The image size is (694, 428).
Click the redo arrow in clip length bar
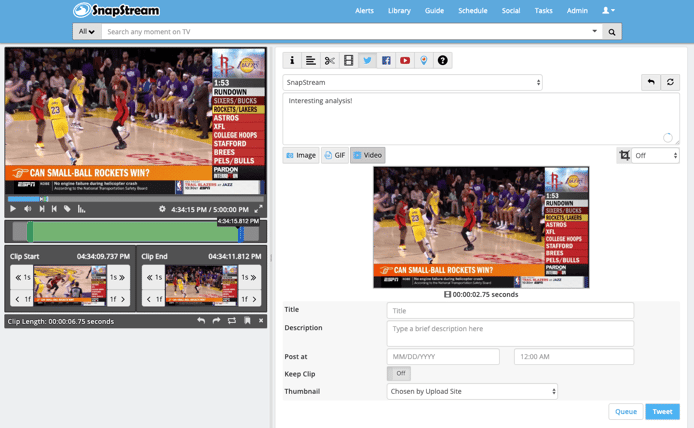pos(216,321)
